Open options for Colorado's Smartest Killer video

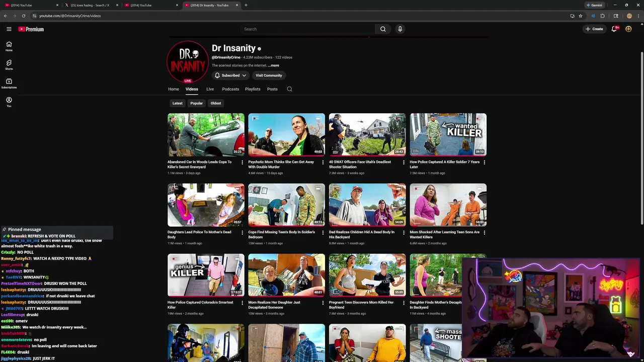(x=242, y=303)
